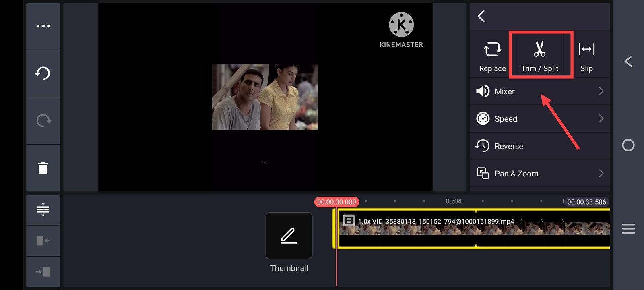Click the 00:00:00.000 playhead time marker
This screenshot has height=290, width=644.
(x=336, y=202)
